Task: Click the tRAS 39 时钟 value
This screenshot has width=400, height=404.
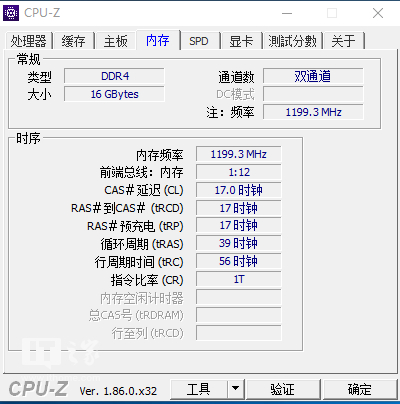Action: (239, 243)
